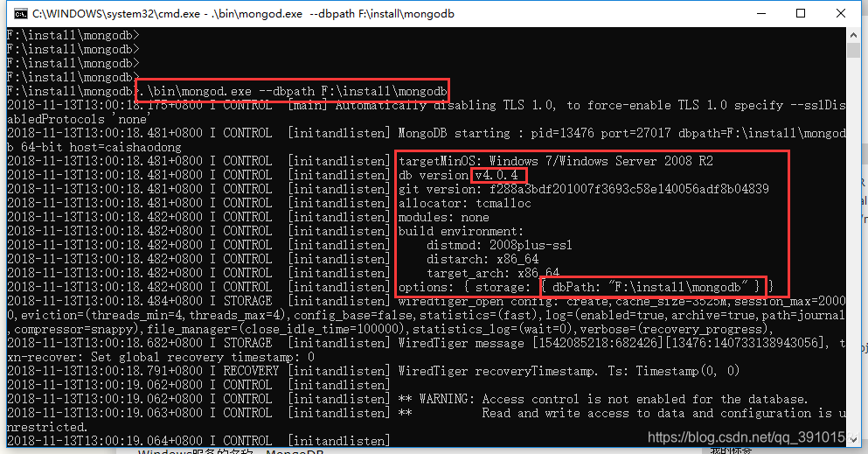Click the modules: none line
868x454 pixels.
pos(444,217)
